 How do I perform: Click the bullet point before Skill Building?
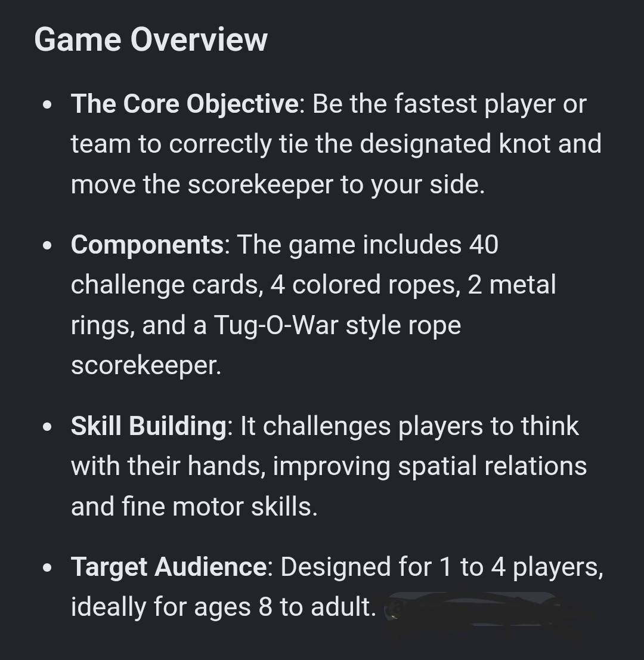[47, 427]
